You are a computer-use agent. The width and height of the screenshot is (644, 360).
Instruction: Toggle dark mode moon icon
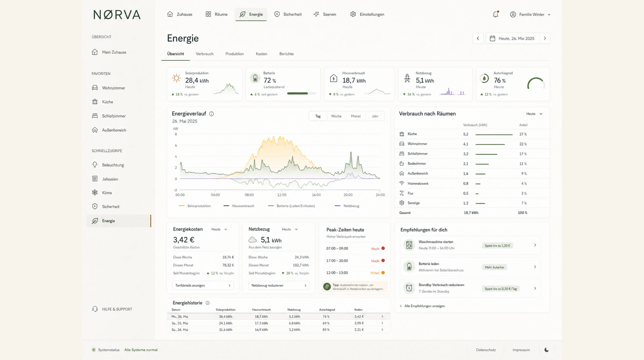pos(547,350)
